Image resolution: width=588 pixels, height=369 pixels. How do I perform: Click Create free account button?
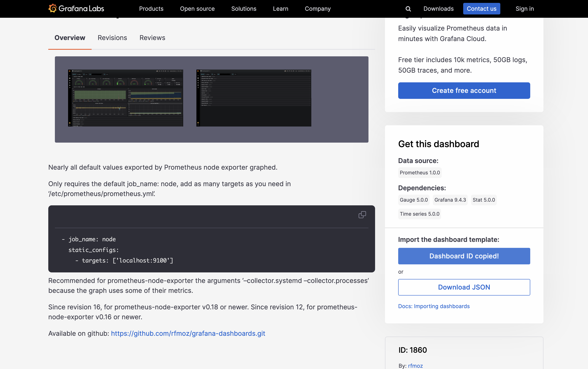point(464,91)
